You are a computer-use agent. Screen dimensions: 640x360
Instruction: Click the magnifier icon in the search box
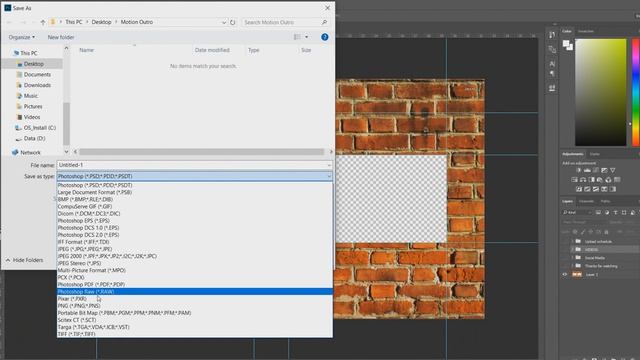pyautogui.click(x=324, y=22)
